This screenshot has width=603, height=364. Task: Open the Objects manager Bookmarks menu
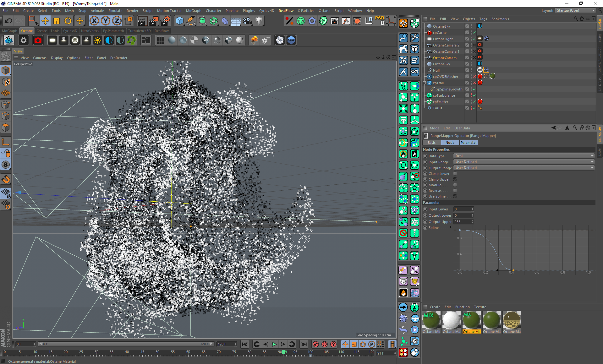[500, 19]
